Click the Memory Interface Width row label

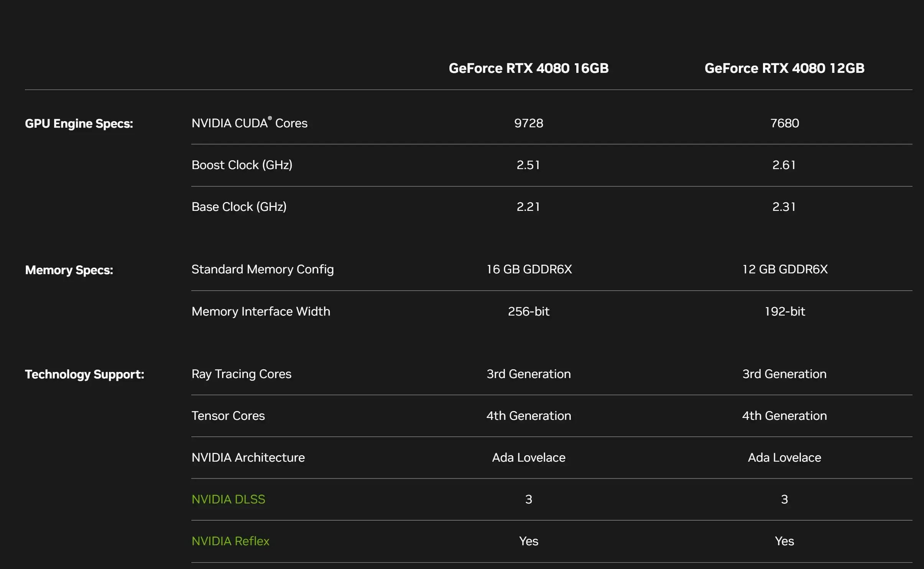pyautogui.click(x=261, y=311)
